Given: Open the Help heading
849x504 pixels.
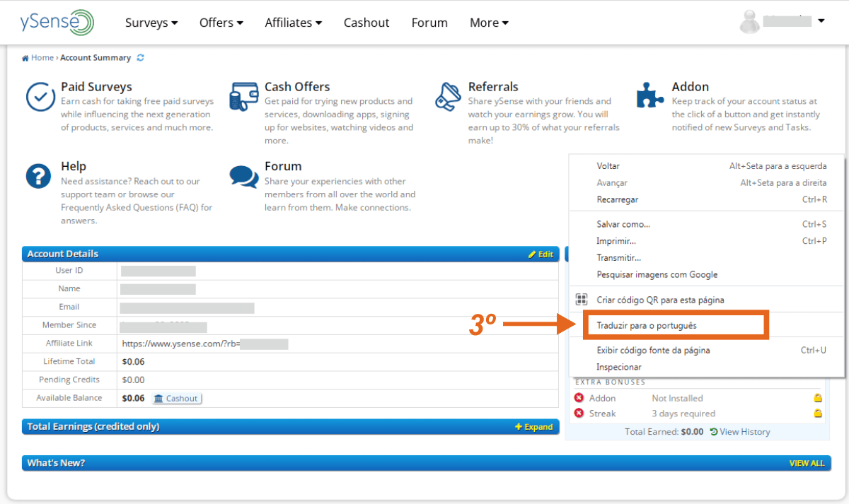Looking at the screenshot, I should [x=74, y=166].
